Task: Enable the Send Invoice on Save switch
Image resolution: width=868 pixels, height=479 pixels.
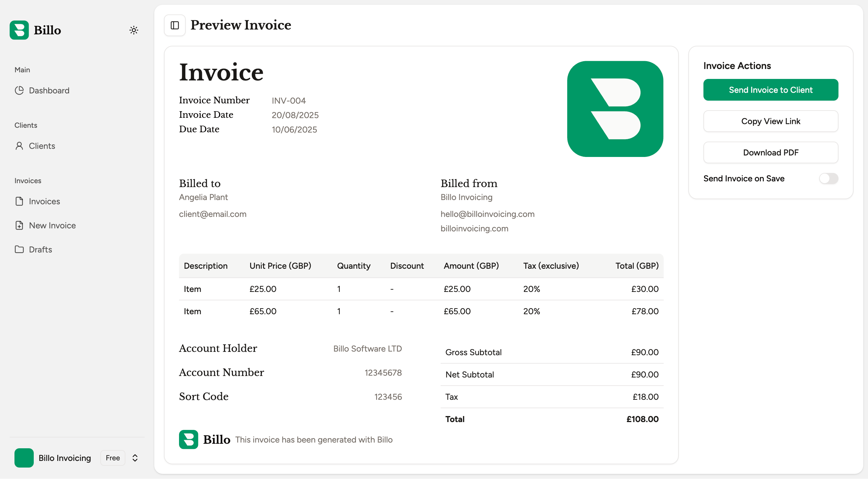Action: pyautogui.click(x=828, y=179)
